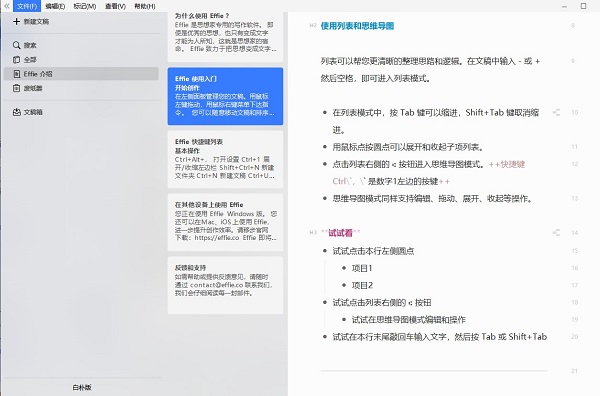This screenshot has height=396, width=600.
Task: Select the 在其他设备上使用 Effie document card
Action: tap(225, 222)
